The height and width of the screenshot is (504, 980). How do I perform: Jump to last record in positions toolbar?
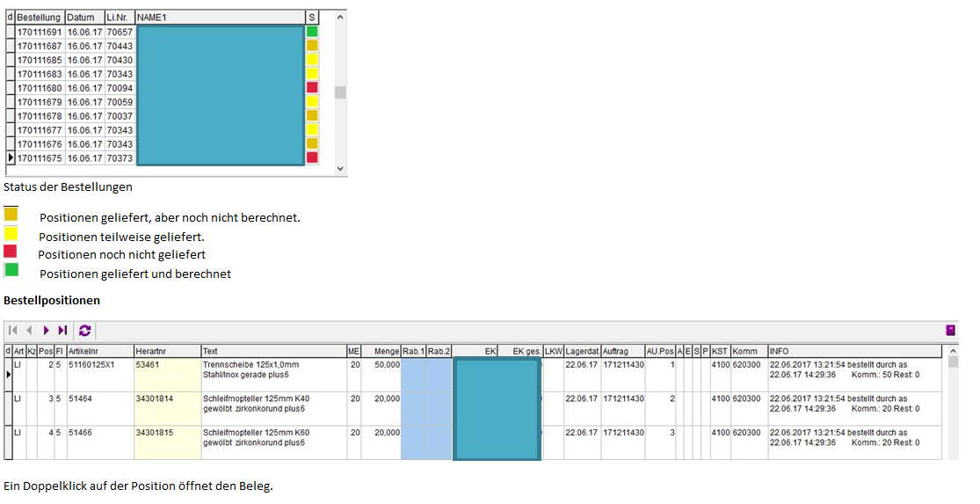click(x=62, y=331)
